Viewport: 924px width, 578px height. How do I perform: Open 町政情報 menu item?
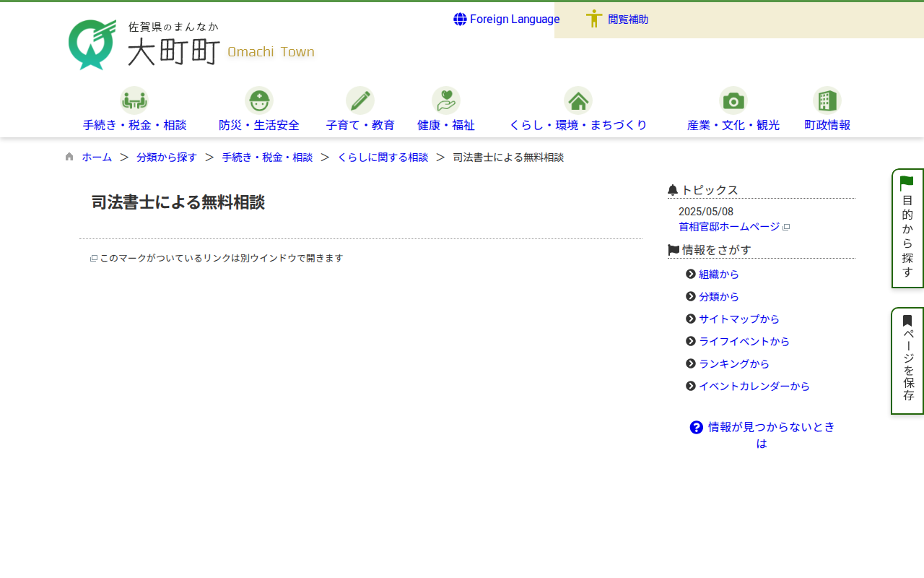click(x=827, y=125)
